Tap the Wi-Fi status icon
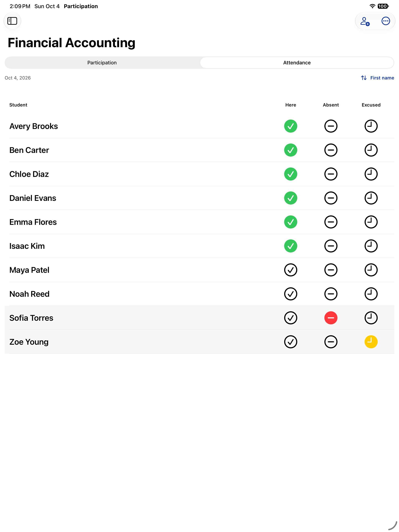The height and width of the screenshot is (532, 399). [x=372, y=6]
